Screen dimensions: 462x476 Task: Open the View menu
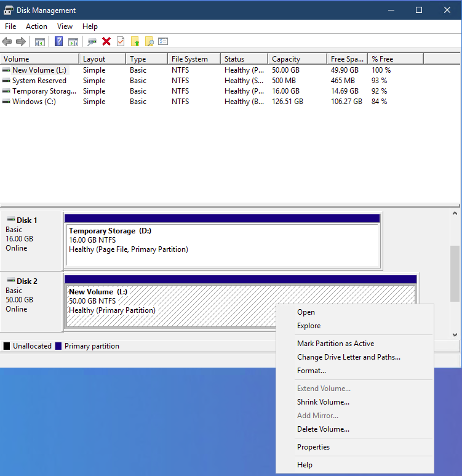click(x=65, y=26)
